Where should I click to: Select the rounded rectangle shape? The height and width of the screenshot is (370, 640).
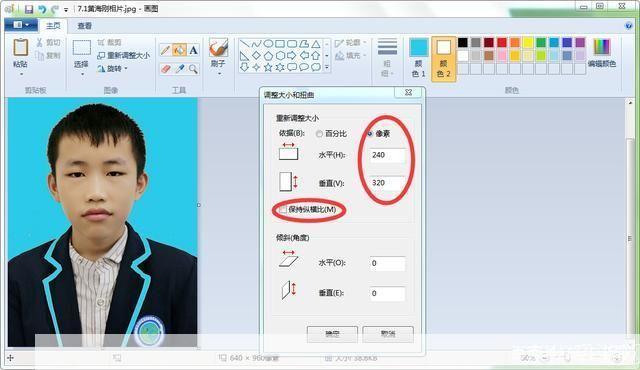click(292, 44)
